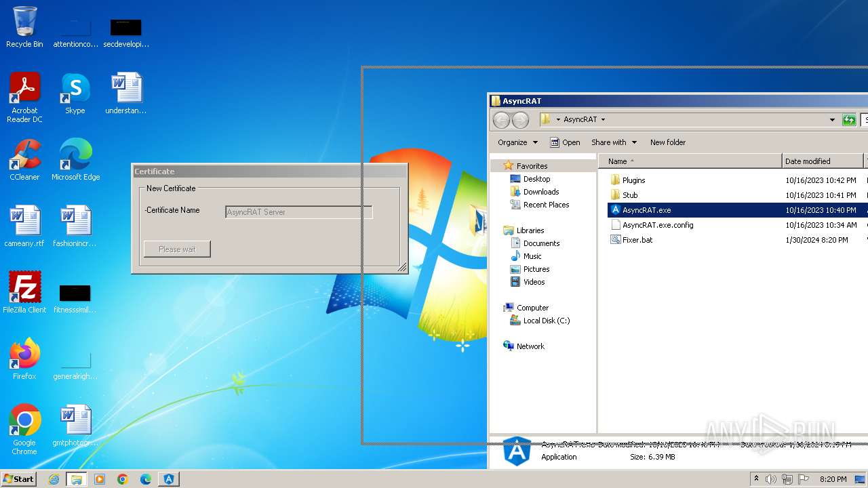Screen dimensions: 868x488
Task: Open Chrome from the taskbar
Action: (x=123, y=479)
